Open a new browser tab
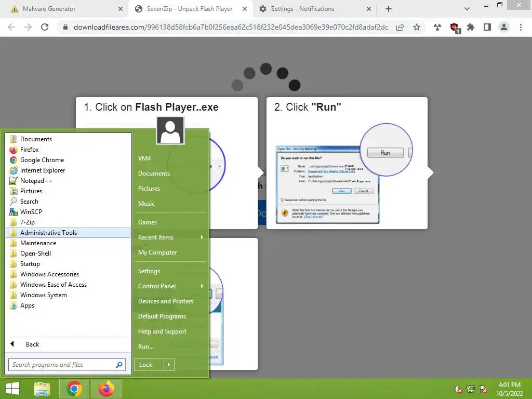Screen dimensions: 532x399 click(389, 9)
